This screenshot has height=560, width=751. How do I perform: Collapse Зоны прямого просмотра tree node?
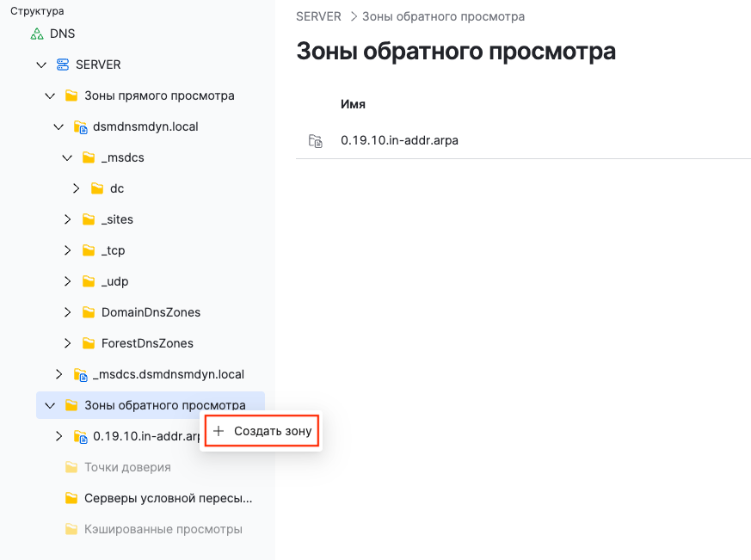50,95
